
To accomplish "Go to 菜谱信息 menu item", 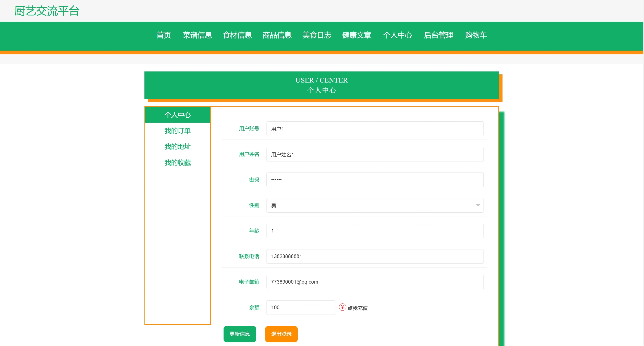I will tap(197, 35).
